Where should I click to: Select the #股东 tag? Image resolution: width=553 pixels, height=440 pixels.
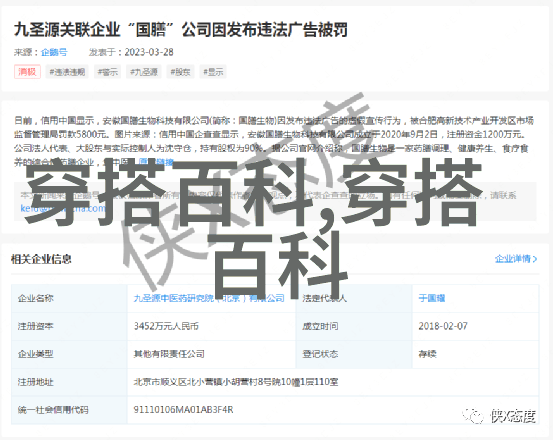pos(180,72)
